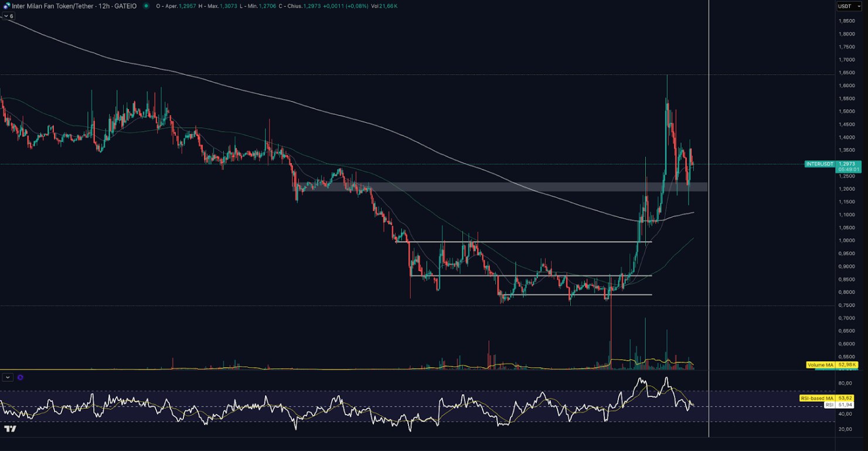Click the change value +0,0011 (+0,08%)
Viewport: 868px width, 451px height.
click(346, 6)
